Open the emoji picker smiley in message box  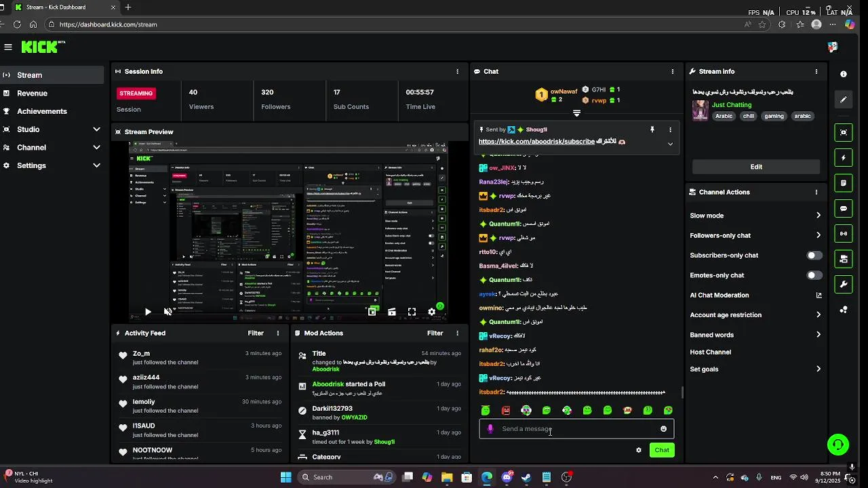click(663, 428)
